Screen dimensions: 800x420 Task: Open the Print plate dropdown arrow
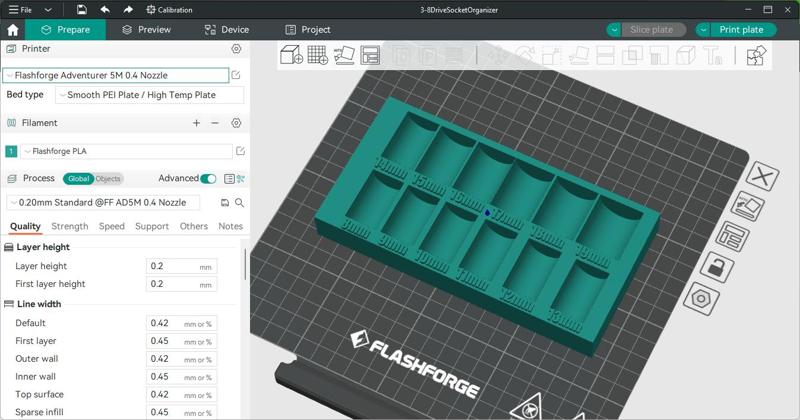coord(703,30)
